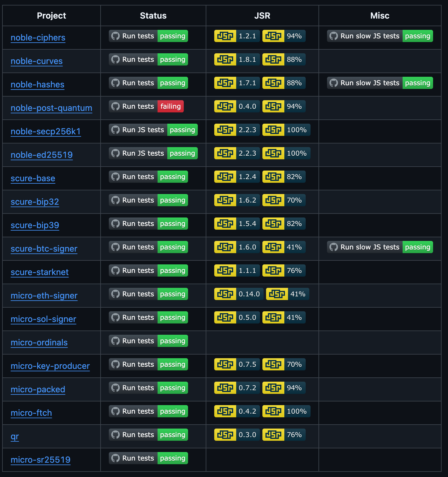This screenshot has height=477, width=448.
Task: Click JSR version 1.2.1 badge for noble-ciphers
Action: [237, 36]
